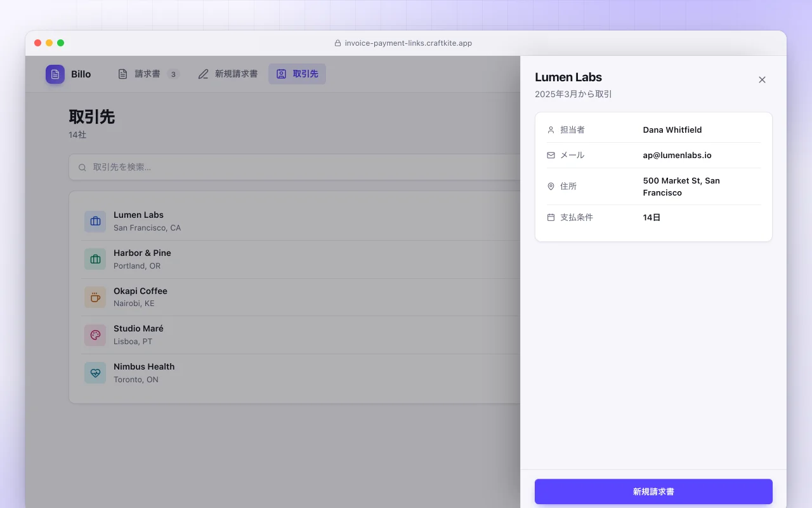This screenshot has width=812, height=508.
Task: Click the Billo logo icon
Action: click(x=55, y=74)
